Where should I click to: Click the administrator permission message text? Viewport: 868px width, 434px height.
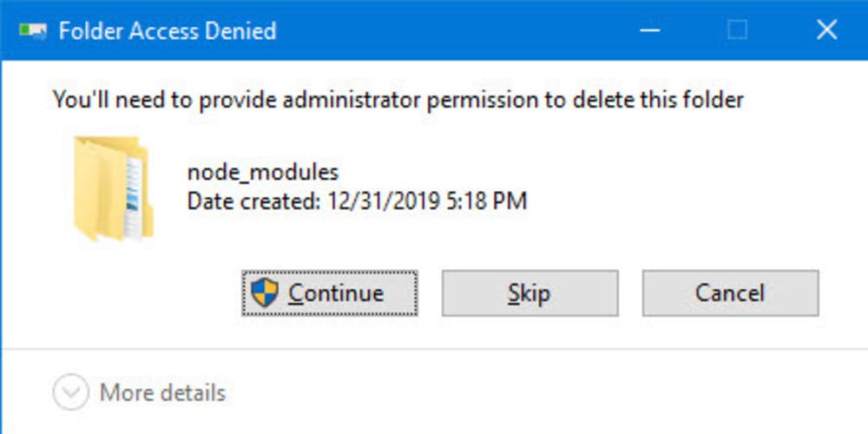398,100
